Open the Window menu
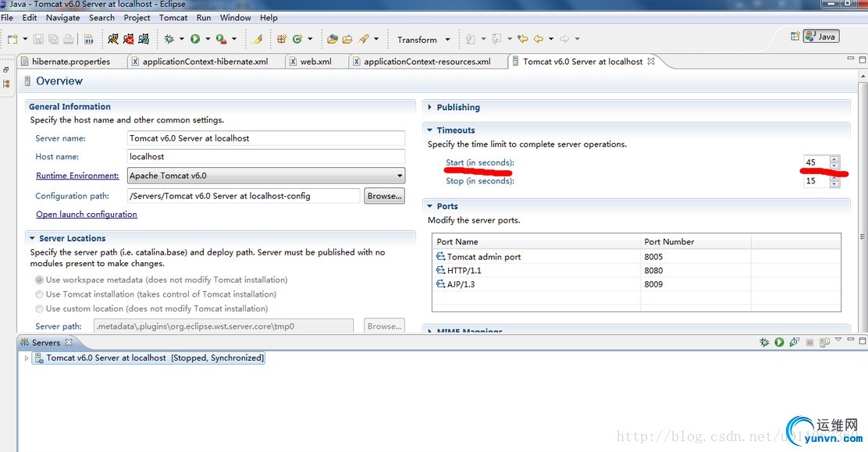Image resolution: width=868 pixels, height=452 pixels. (235, 18)
